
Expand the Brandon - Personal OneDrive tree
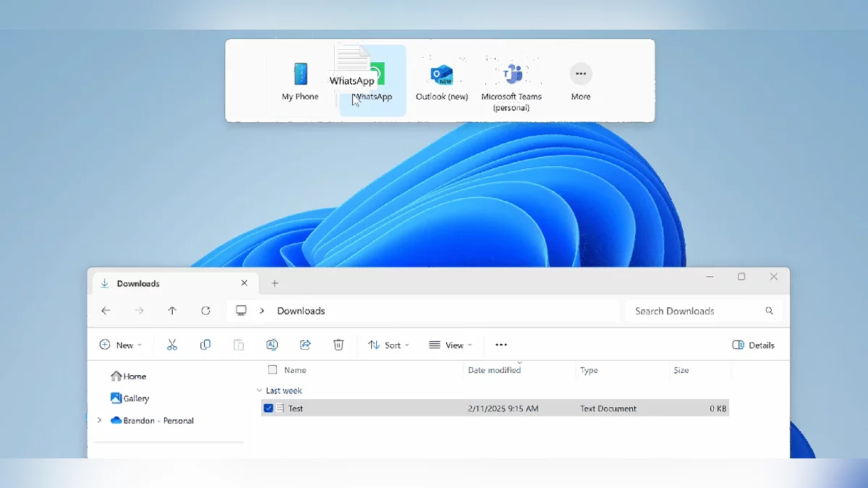(x=99, y=421)
